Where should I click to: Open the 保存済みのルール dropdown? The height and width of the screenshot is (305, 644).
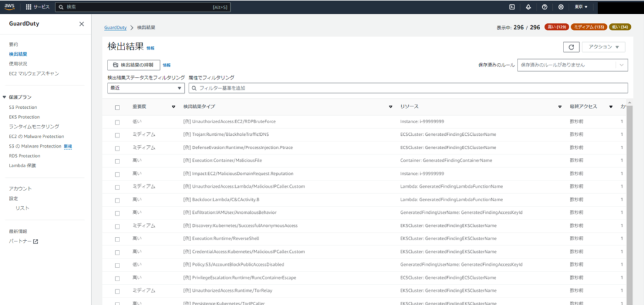click(572, 65)
